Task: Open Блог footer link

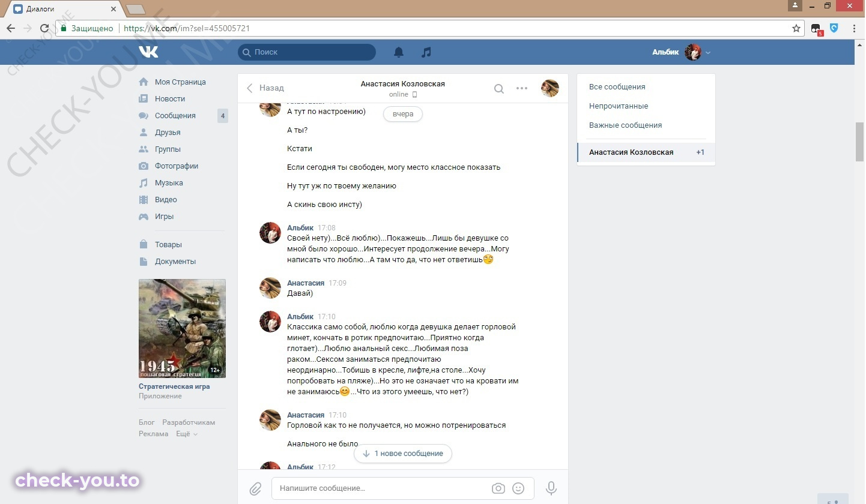Action: [147, 422]
